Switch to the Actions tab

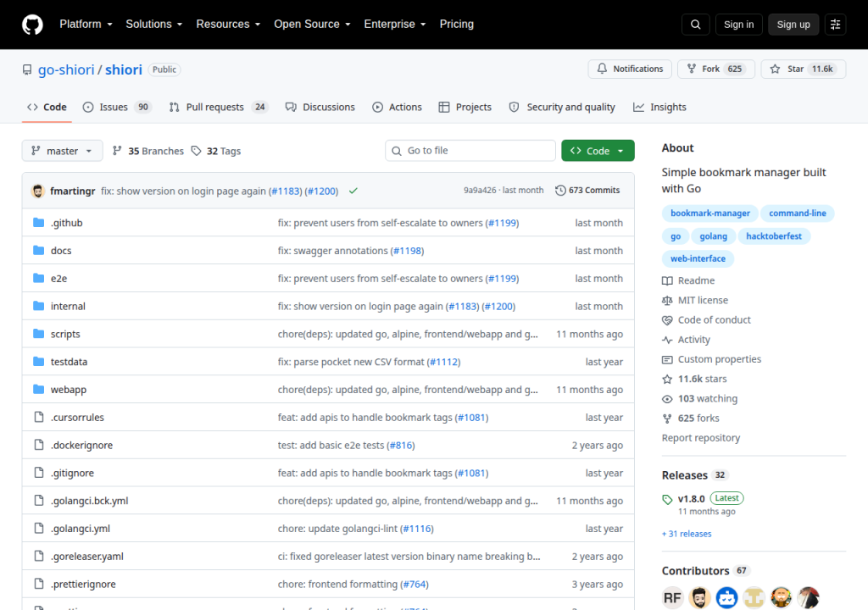(x=397, y=107)
